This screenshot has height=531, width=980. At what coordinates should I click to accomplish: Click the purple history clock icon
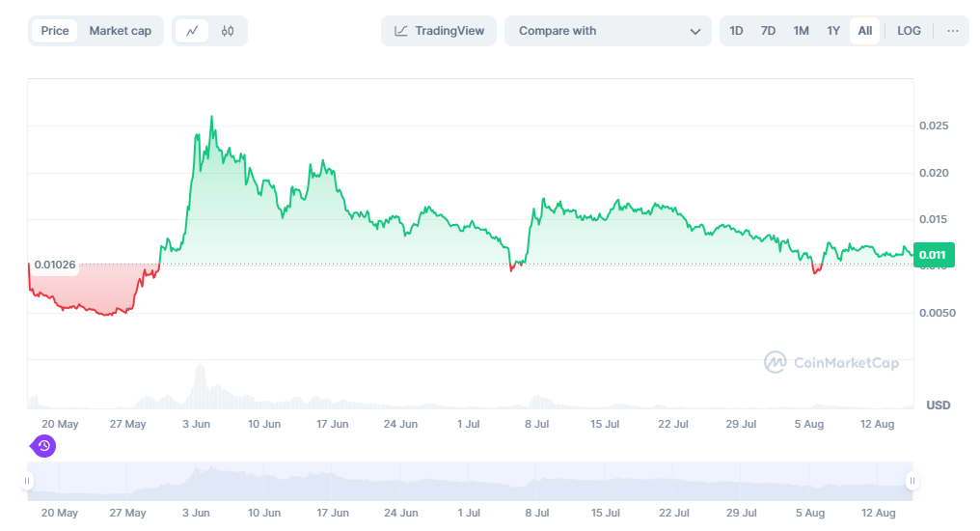pyautogui.click(x=43, y=446)
